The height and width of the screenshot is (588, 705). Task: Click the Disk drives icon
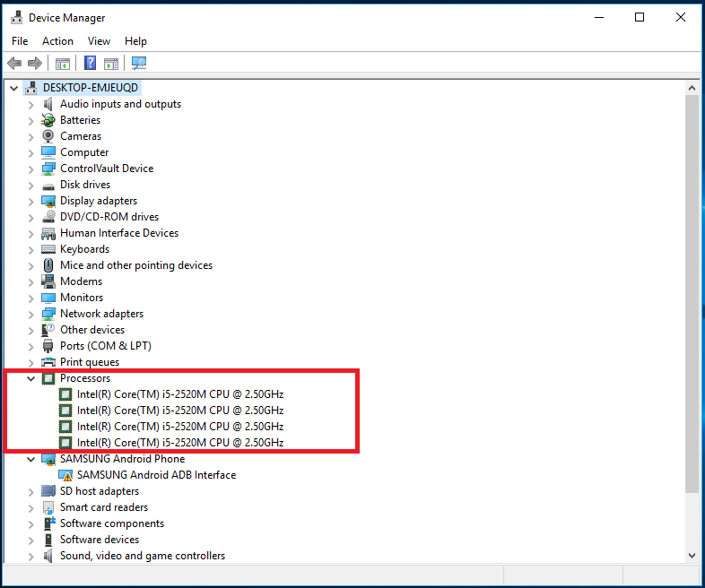[48, 186]
